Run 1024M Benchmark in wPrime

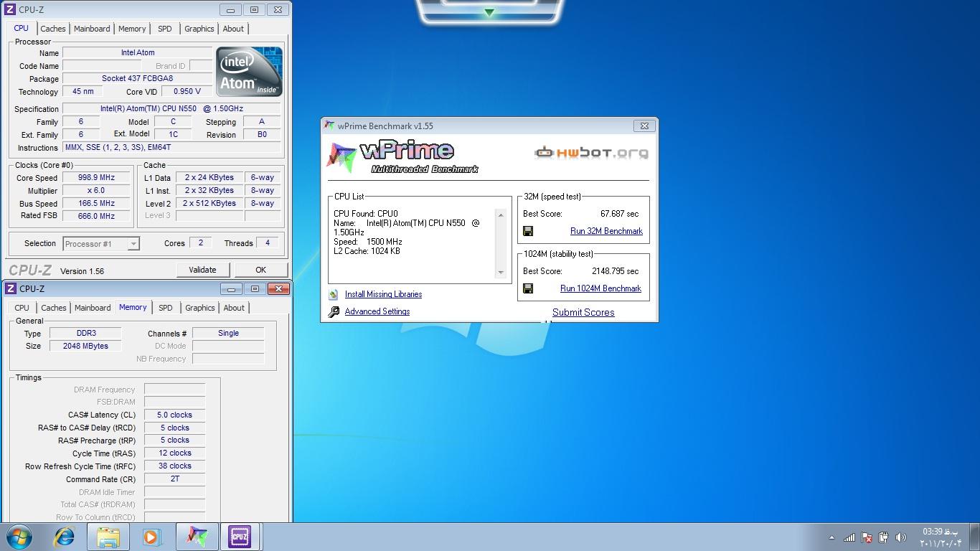coord(600,288)
